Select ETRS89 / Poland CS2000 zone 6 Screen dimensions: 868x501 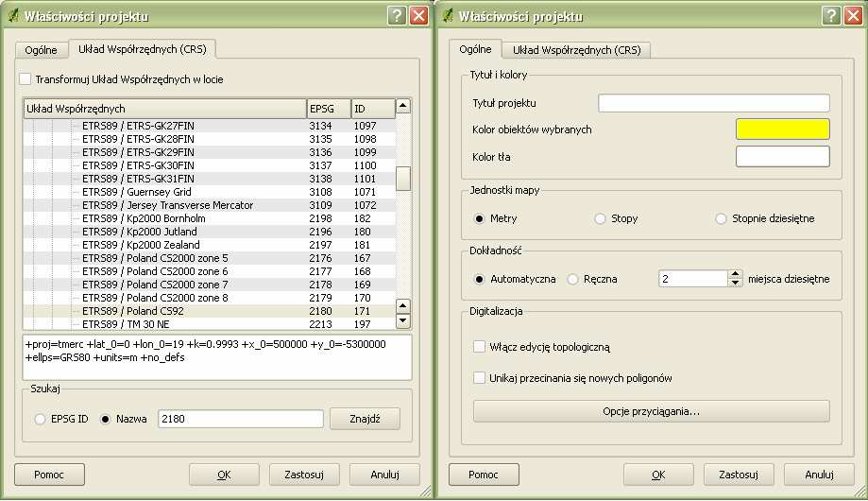[x=210, y=271]
